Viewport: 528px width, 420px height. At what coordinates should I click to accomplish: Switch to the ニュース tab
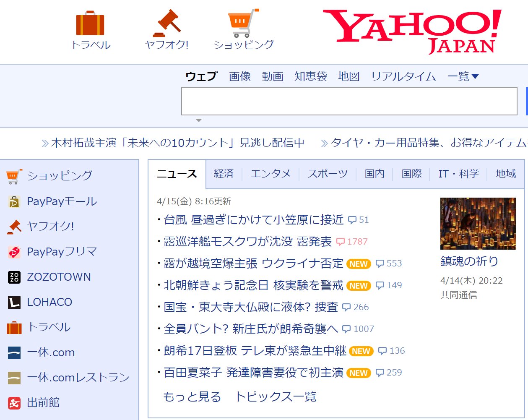tap(177, 174)
